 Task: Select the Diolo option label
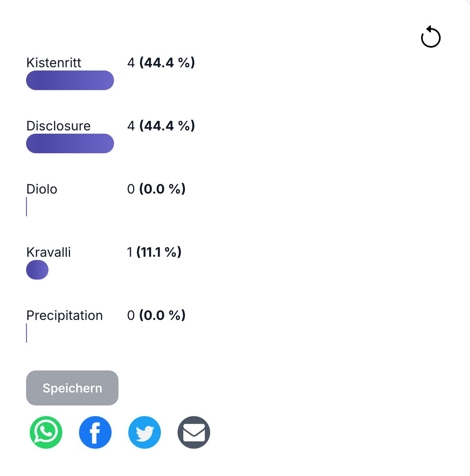(x=42, y=189)
